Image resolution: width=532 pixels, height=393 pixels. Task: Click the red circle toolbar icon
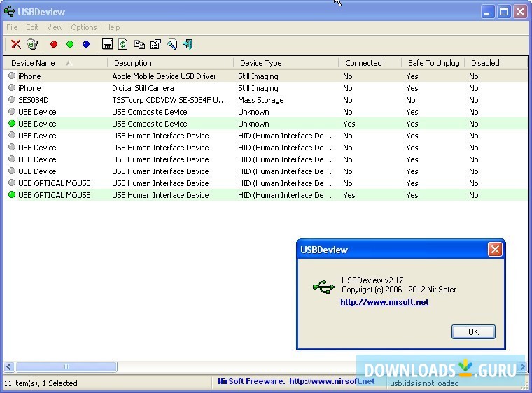tap(54, 44)
